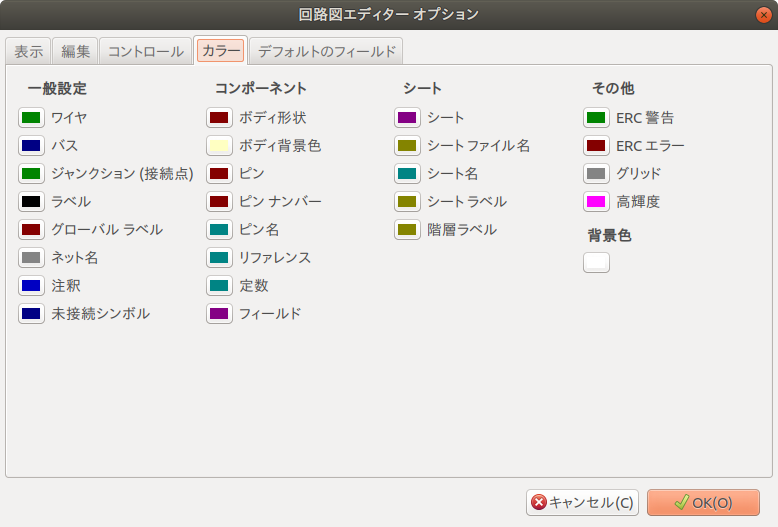Screen dimensions: 778x527
Task: Click the ERC 警告 color swatch
Action: (596, 118)
